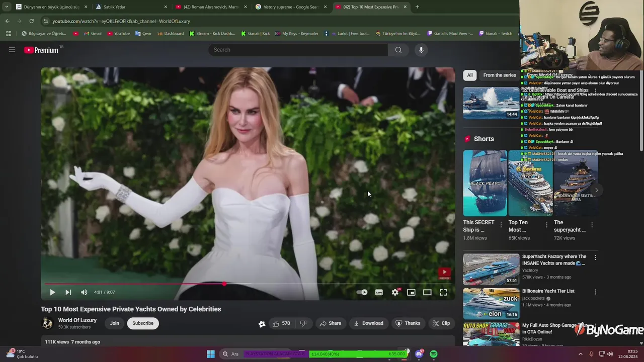Open World Of Luxury channel avatar
Viewport: 644px width, 362px height.
click(47, 323)
